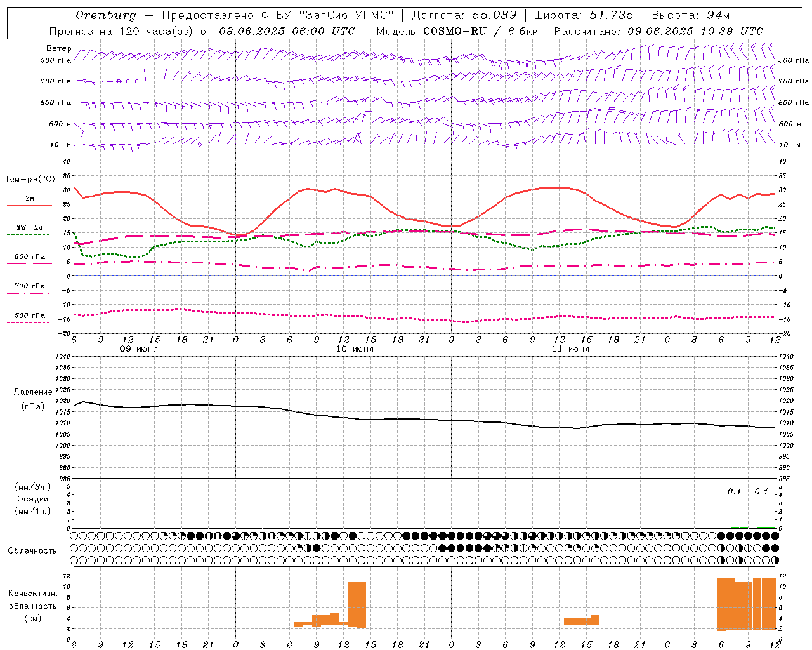Click the "Широта: 51.735" header value
This screenshot has width=812, height=650.
584,15
